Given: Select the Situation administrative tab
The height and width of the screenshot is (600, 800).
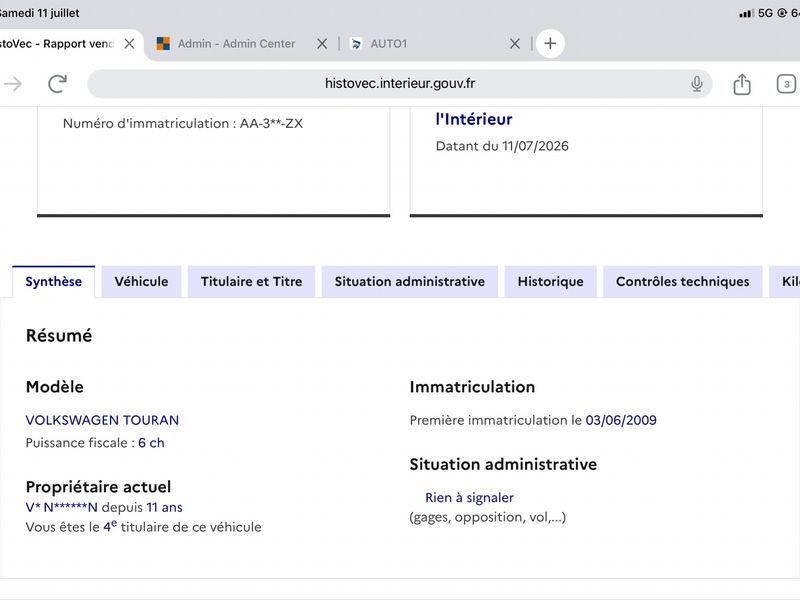Looking at the screenshot, I should (x=410, y=282).
